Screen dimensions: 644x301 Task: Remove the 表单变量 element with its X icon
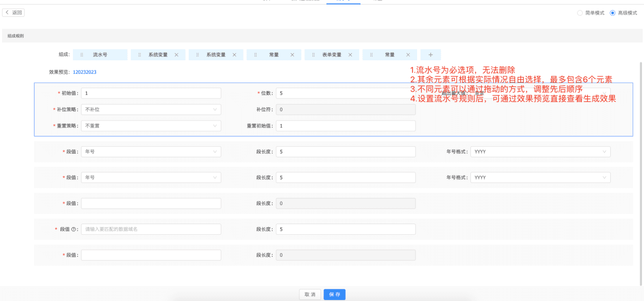350,55
